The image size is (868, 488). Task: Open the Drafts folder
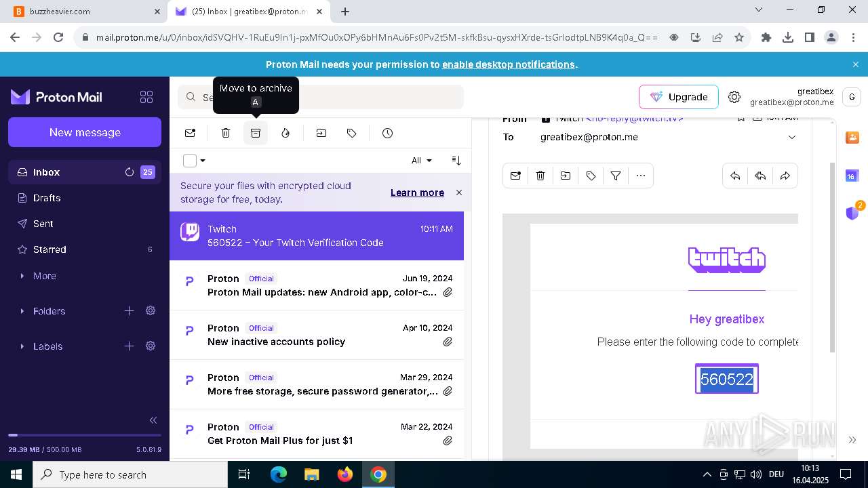[x=85, y=198]
